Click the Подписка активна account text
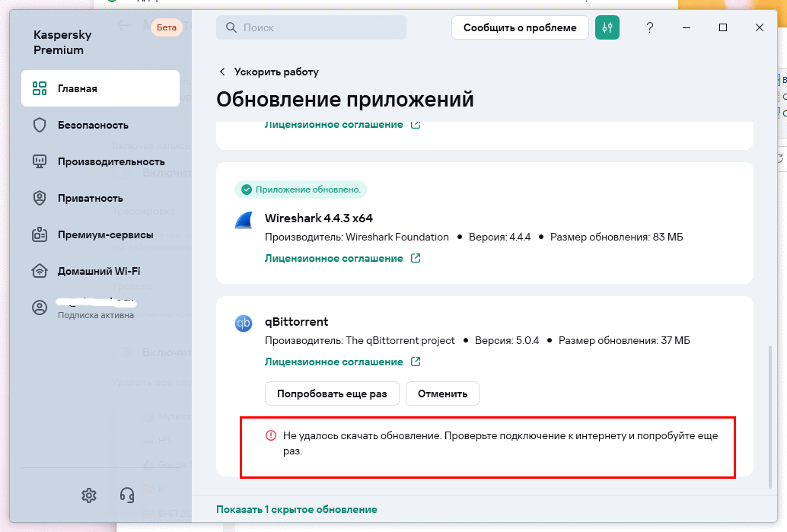This screenshot has width=787, height=532. 96,315
